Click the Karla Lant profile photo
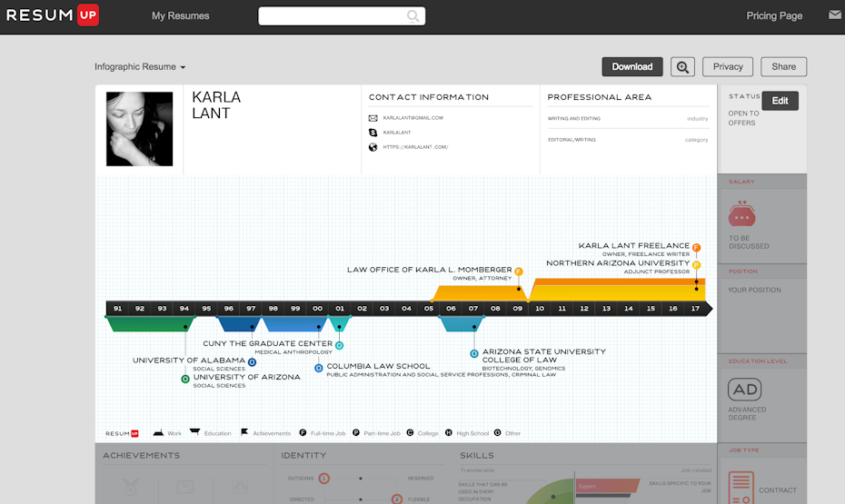 [x=139, y=128]
